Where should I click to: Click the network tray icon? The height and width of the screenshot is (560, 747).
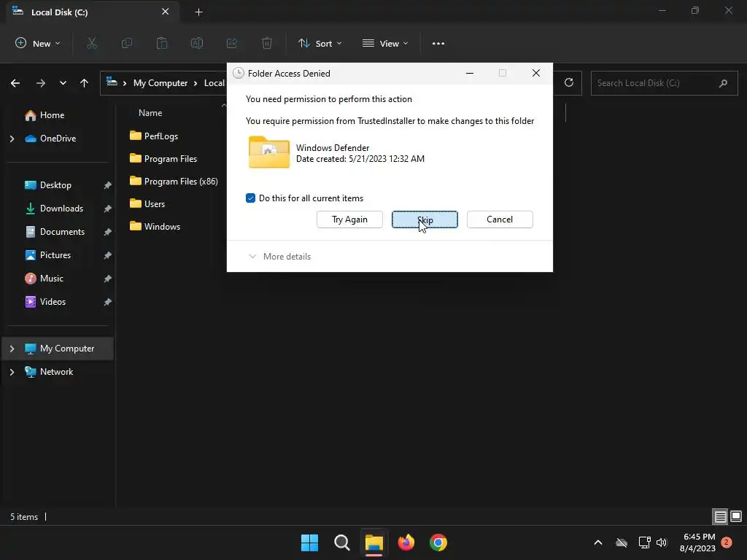[644, 542]
